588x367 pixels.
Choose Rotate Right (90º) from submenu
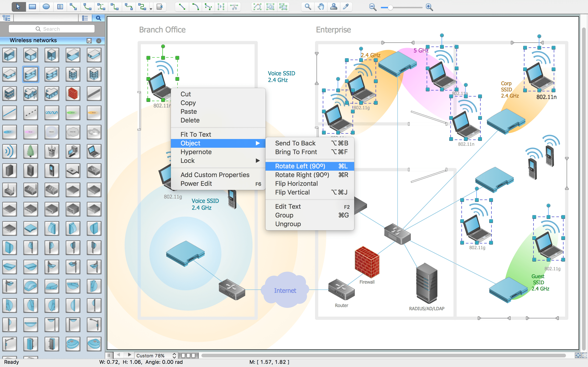302,175
